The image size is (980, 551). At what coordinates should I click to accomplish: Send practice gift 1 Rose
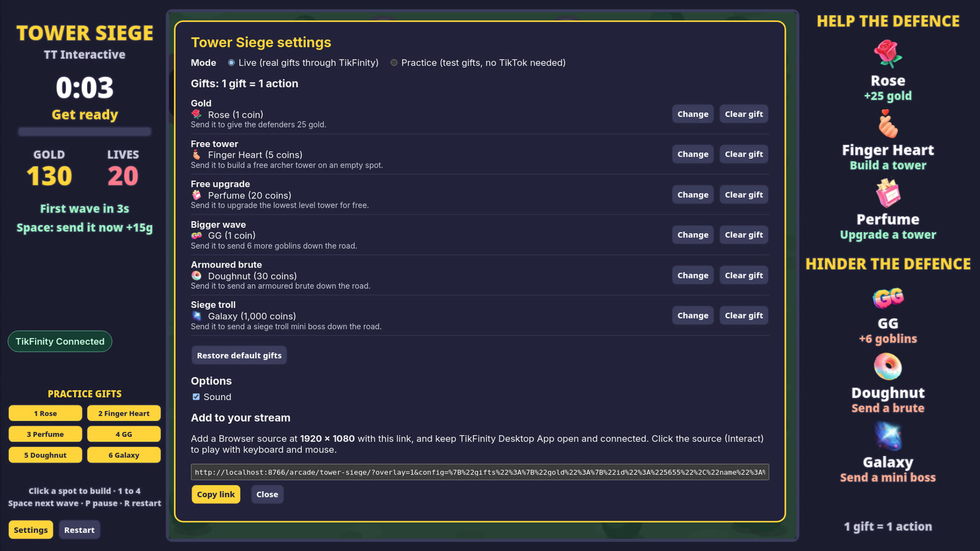[45, 413]
